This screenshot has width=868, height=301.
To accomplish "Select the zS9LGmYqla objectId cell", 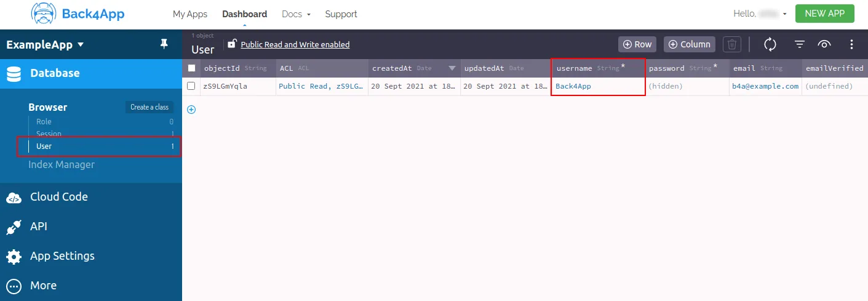I will tap(237, 86).
